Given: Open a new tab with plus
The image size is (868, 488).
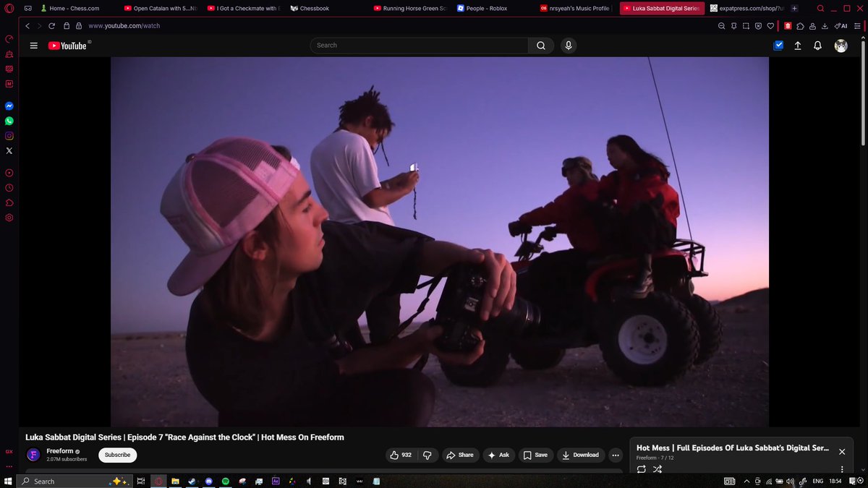Looking at the screenshot, I should (794, 9).
